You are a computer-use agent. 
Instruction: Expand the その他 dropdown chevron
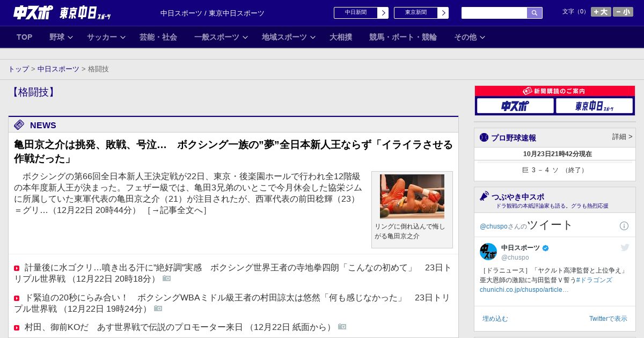(482, 37)
